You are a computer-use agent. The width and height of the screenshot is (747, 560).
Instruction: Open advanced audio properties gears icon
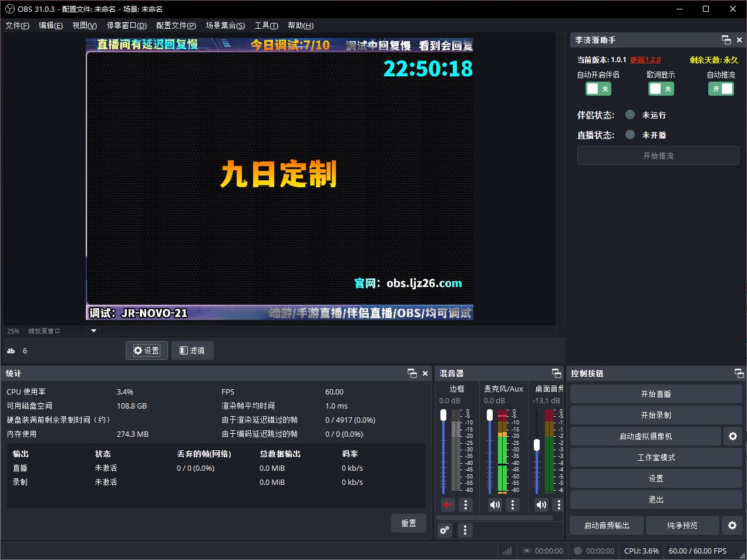(x=445, y=530)
